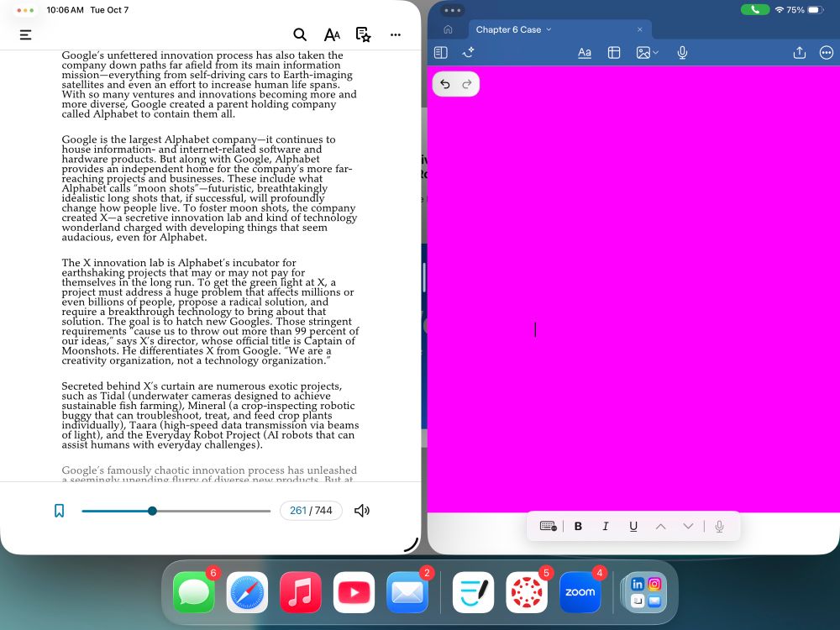Start dictation from the top toolbar microphone
The width and height of the screenshot is (840, 630).
click(682, 52)
